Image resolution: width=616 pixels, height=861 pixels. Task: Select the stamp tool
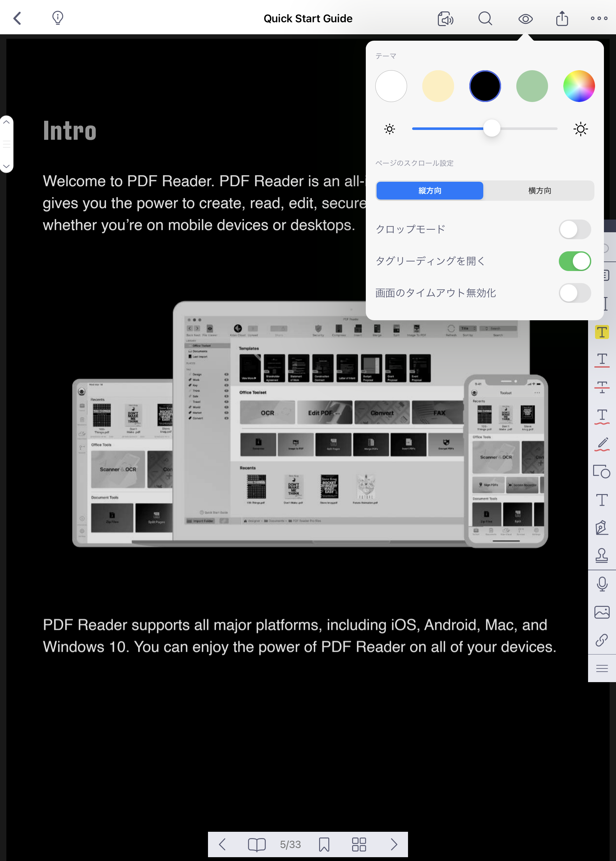[602, 556]
